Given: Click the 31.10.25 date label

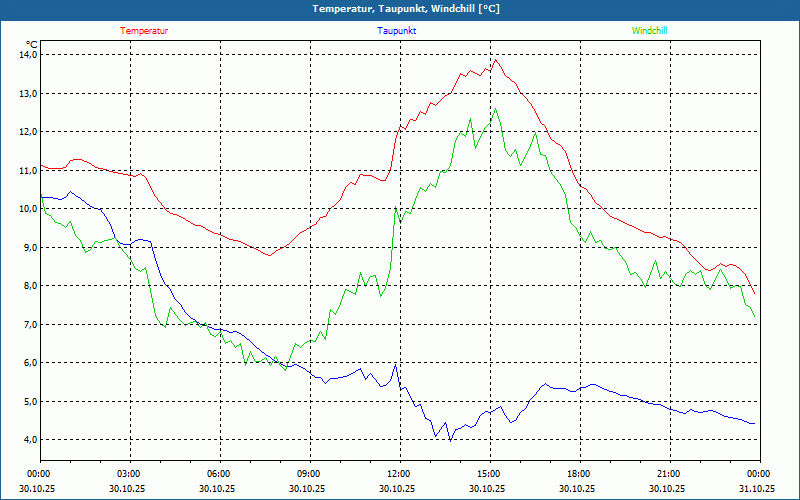Looking at the screenshot, I should [x=757, y=489].
